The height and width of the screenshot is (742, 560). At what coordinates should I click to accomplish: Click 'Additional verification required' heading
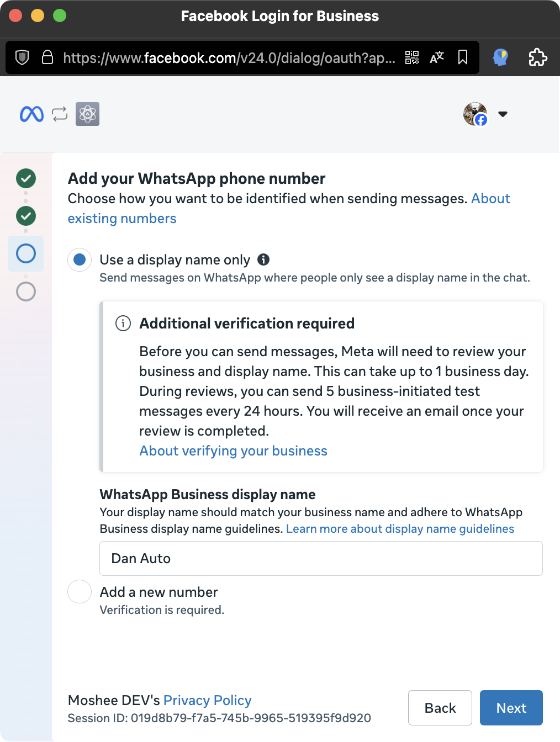[x=247, y=324]
